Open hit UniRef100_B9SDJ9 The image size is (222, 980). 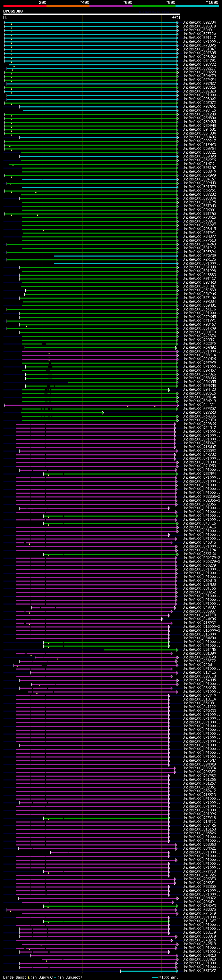[199, 26]
